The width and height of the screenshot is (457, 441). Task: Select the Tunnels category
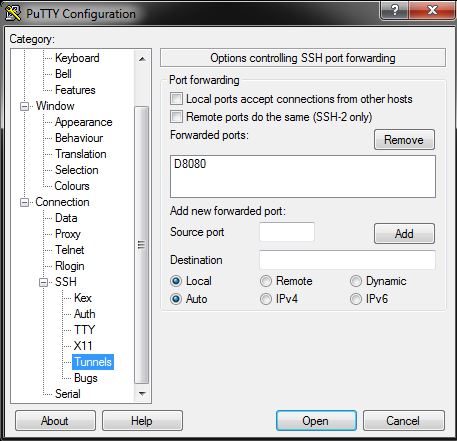tap(93, 362)
